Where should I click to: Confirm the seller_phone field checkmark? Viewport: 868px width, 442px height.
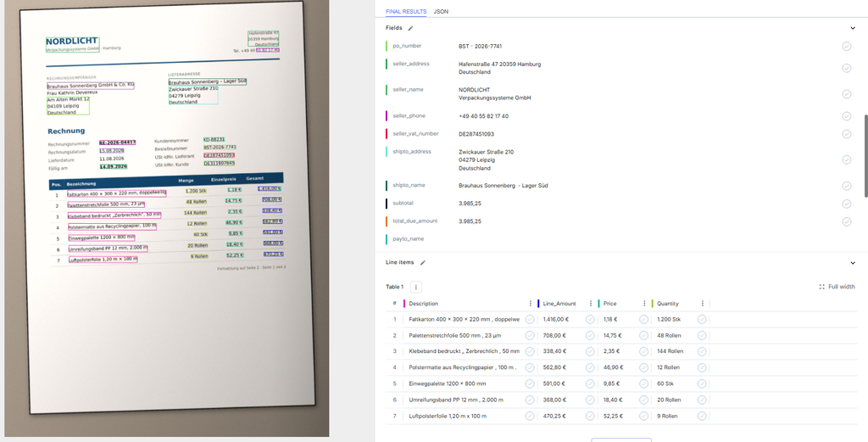click(847, 116)
